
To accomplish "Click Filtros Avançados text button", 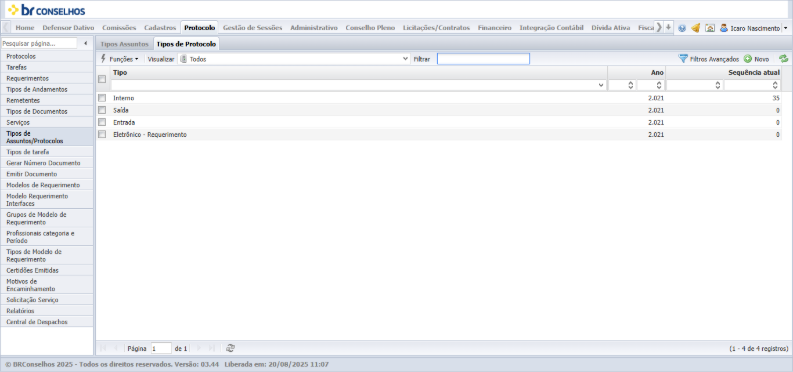I will [715, 59].
